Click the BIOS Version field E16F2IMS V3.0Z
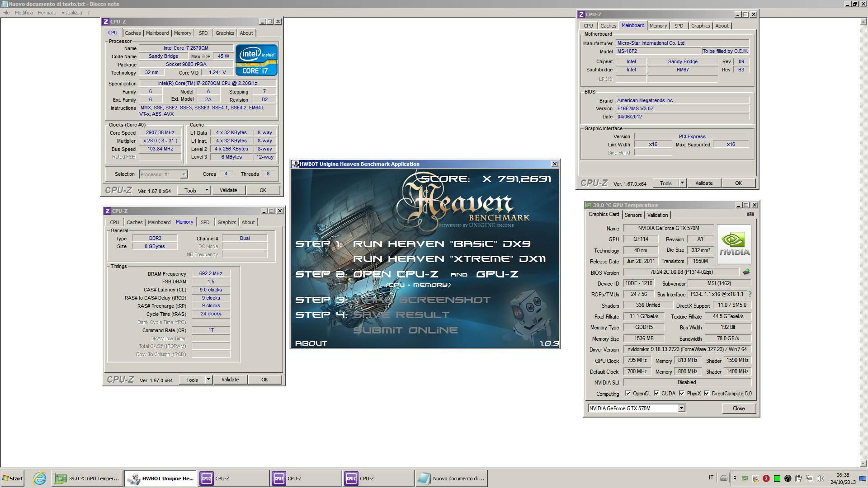 click(682, 108)
